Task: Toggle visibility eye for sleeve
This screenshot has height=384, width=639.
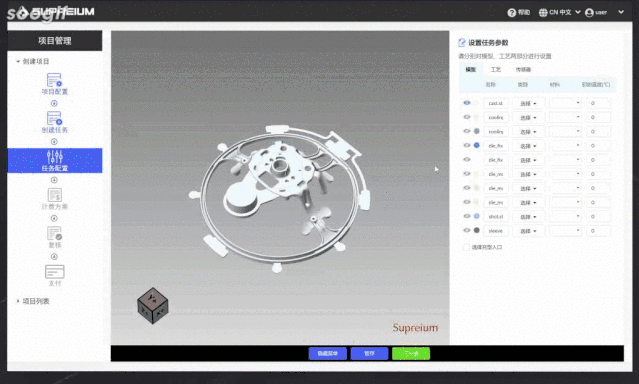Action: [x=467, y=230]
